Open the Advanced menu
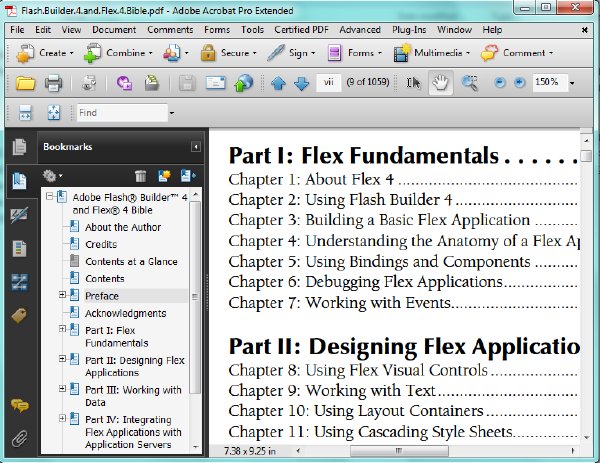Image resolution: width=600 pixels, height=463 pixels. [360, 30]
